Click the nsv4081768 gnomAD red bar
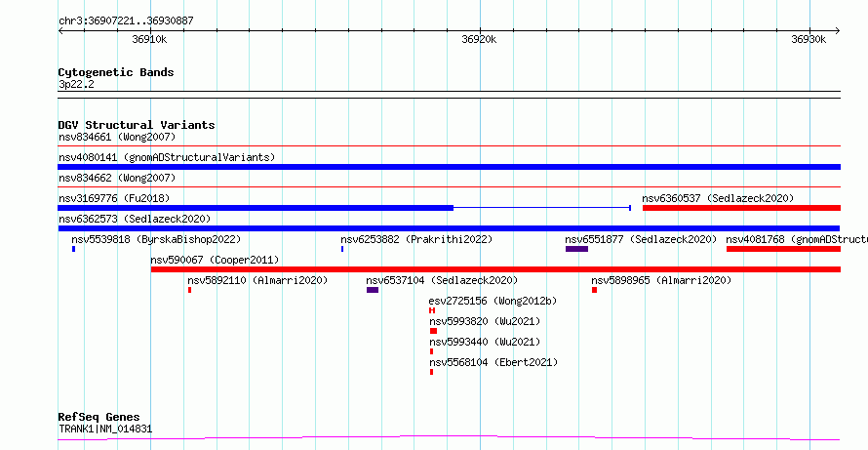Viewport: 868px width, 450px height. click(x=783, y=249)
